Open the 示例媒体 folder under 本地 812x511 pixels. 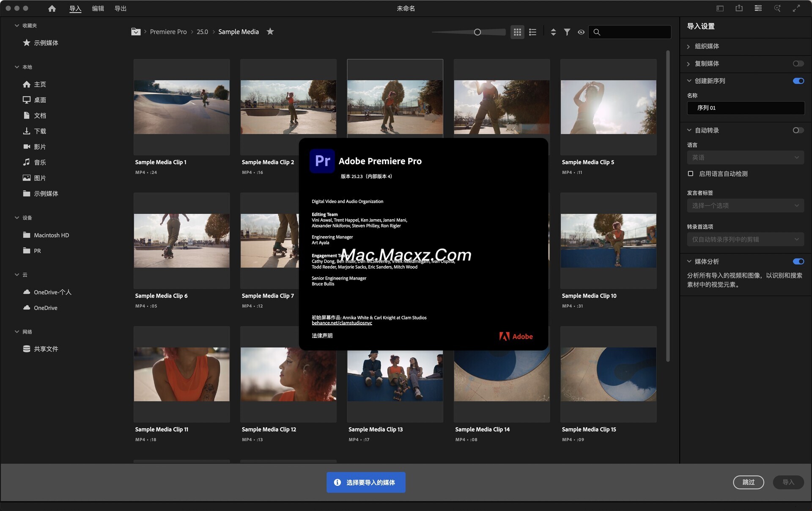(41, 194)
